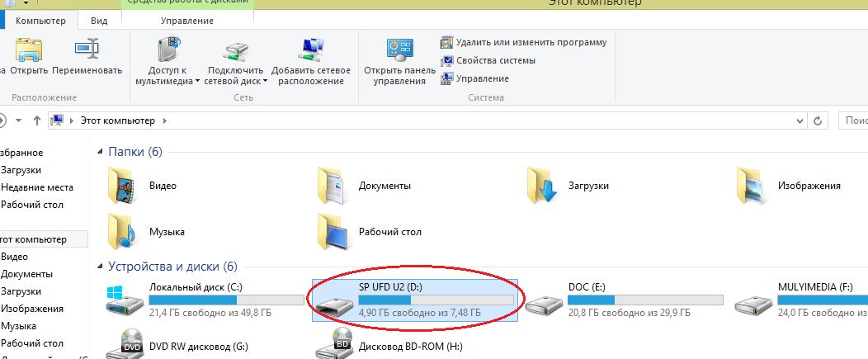Click Рабочий стол under favorites sidebar

pos(32,205)
